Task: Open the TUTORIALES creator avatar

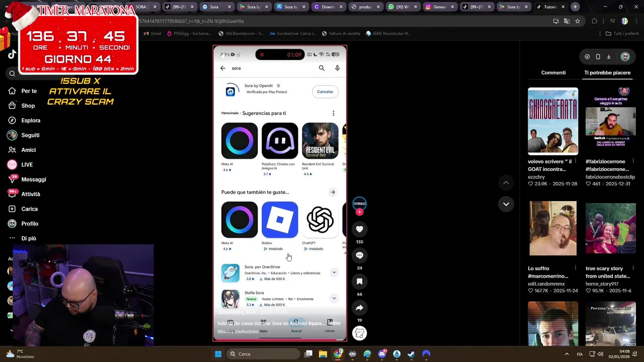Action: [359, 204]
